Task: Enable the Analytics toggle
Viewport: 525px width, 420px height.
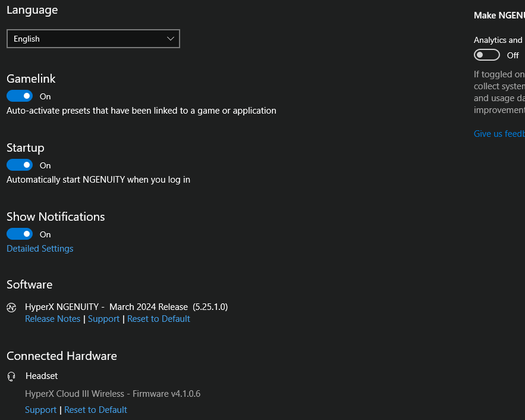Action: [x=486, y=55]
